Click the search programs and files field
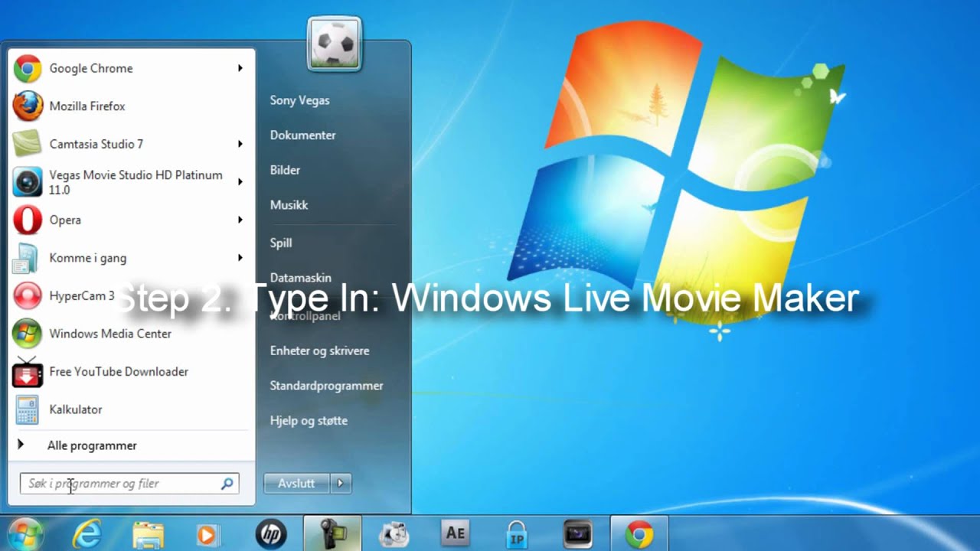The height and width of the screenshot is (551, 980). point(122,484)
